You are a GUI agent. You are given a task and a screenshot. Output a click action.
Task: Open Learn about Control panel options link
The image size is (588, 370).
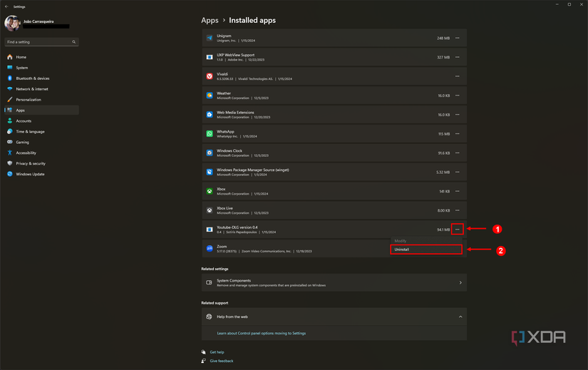point(262,333)
